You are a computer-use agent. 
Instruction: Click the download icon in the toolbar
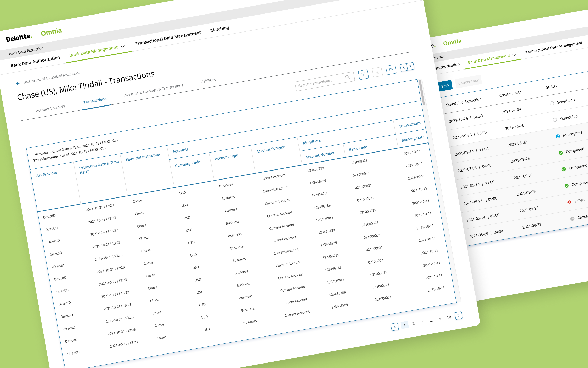(x=377, y=72)
